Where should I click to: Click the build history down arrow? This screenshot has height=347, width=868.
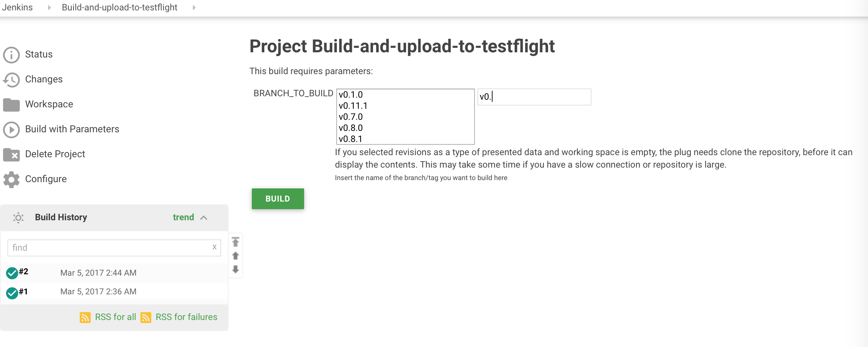click(x=236, y=269)
